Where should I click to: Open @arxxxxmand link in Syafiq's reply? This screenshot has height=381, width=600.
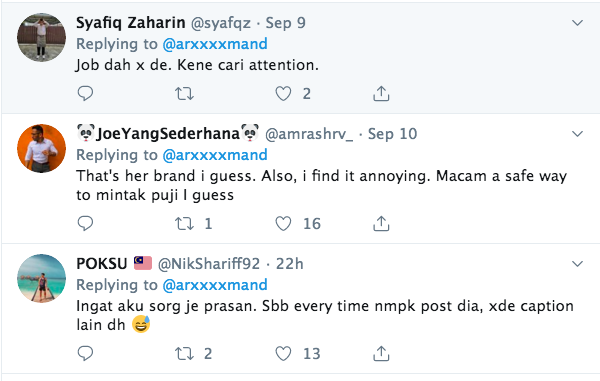(x=215, y=44)
